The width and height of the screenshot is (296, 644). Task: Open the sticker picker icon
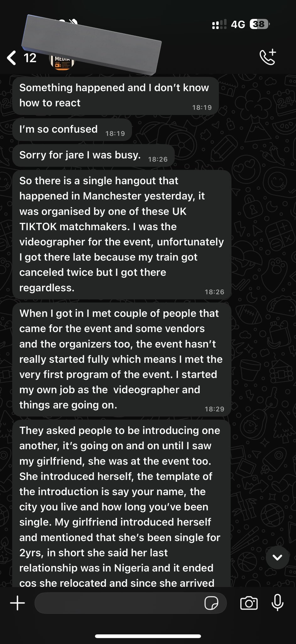(211, 603)
